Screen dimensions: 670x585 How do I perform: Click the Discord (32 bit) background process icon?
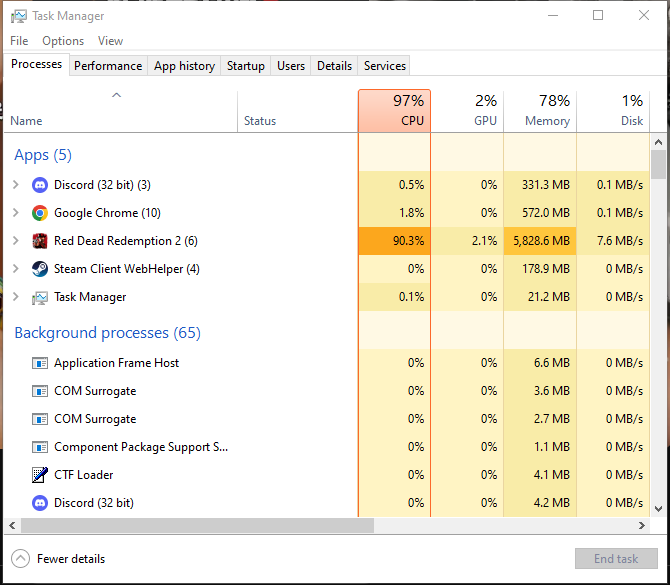point(40,503)
